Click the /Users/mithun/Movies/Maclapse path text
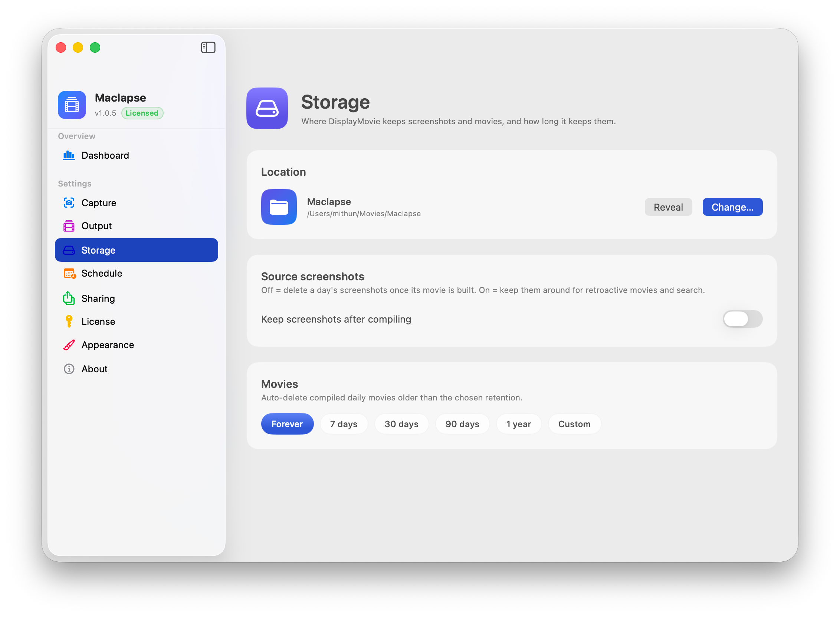Image resolution: width=840 pixels, height=617 pixels. (364, 214)
